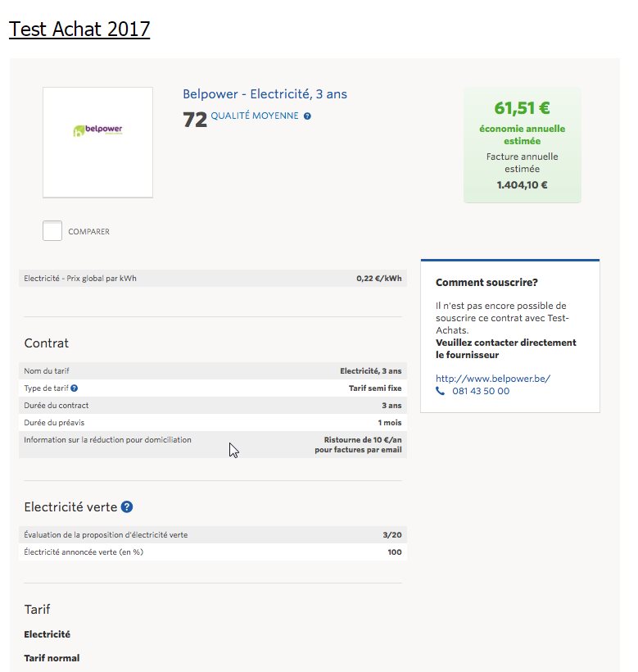Image resolution: width=638 pixels, height=672 pixels.
Task: Select the Prix global par kWh row
Action: (x=212, y=279)
